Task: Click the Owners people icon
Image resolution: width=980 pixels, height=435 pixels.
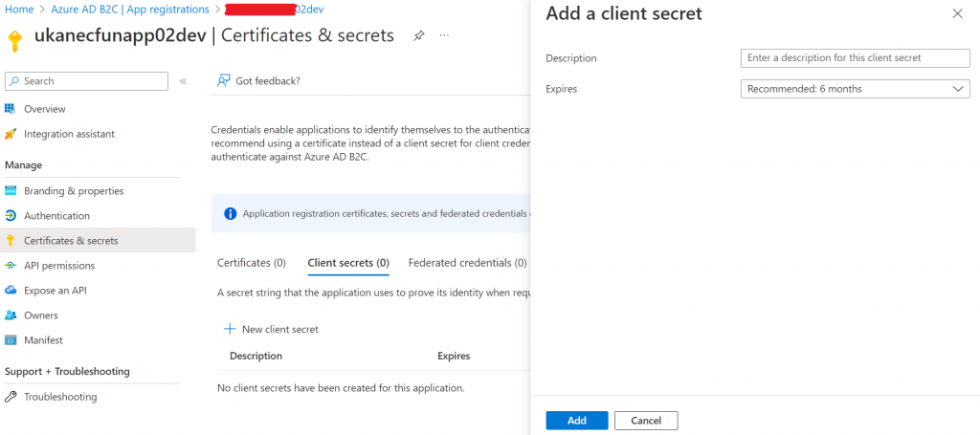Action: pyautogui.click(x=11, y=315)
